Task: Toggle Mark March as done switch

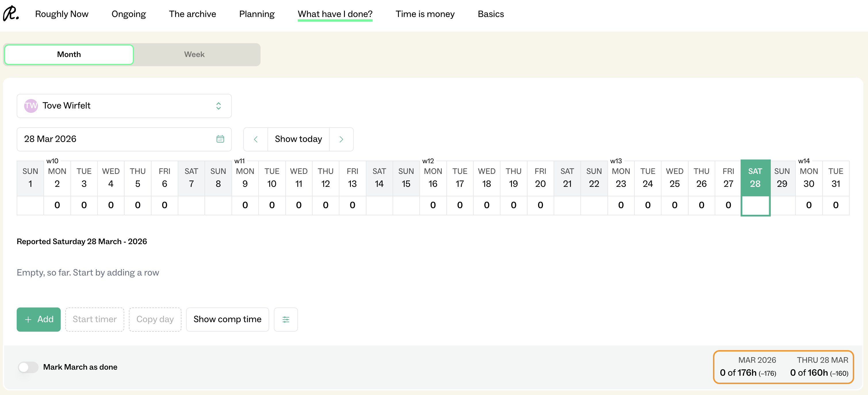Action: click(x=28, y=367)
